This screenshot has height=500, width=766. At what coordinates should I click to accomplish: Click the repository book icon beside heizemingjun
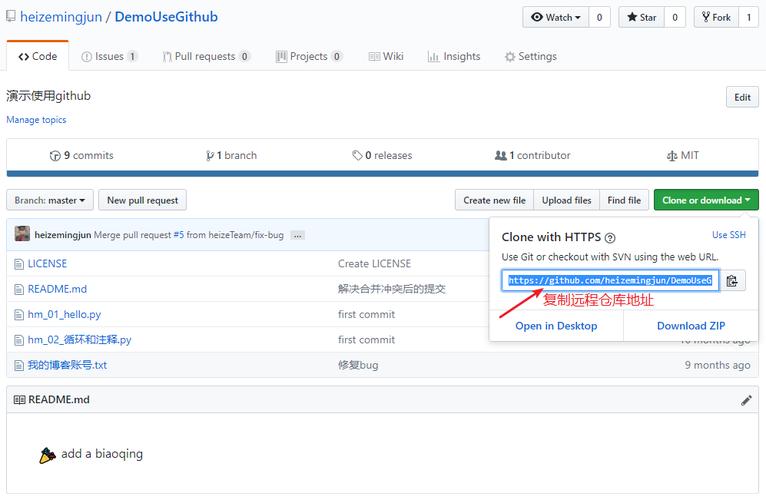(x=10, y=17)
